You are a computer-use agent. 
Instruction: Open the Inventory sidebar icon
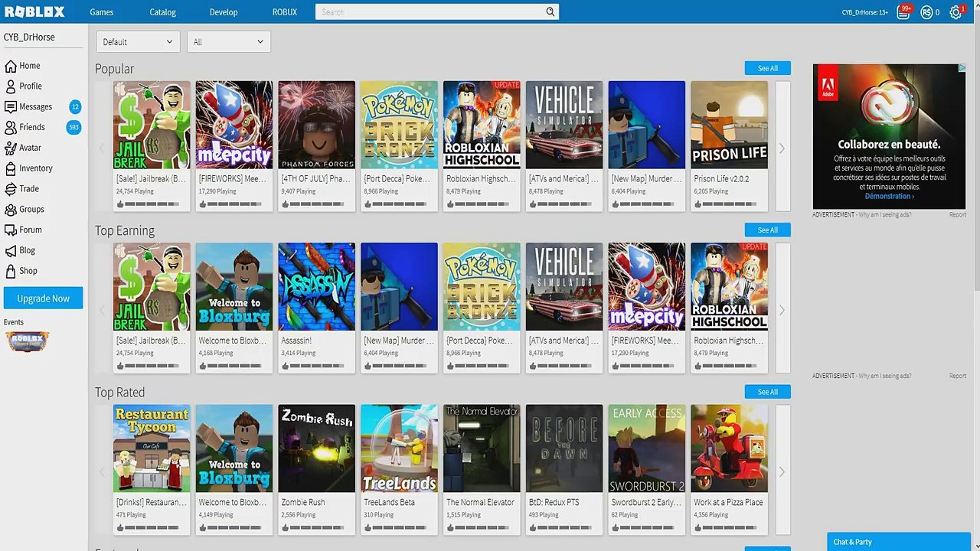pyautogui.click(x=11, y=168)
